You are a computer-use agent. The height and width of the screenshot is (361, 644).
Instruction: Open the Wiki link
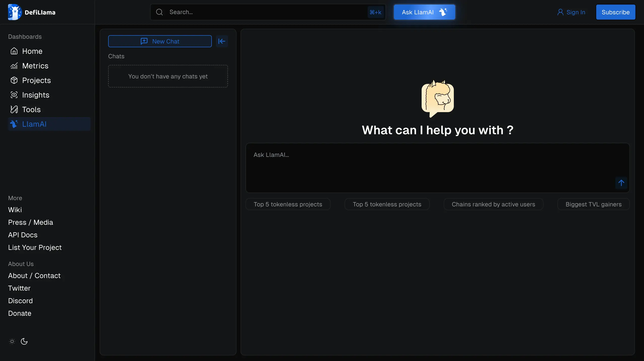[15, 210]
